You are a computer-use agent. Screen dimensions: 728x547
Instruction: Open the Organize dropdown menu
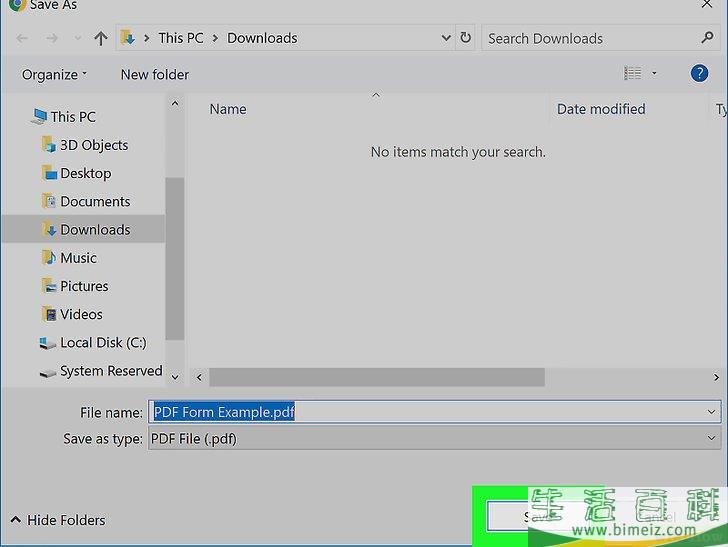54,74
